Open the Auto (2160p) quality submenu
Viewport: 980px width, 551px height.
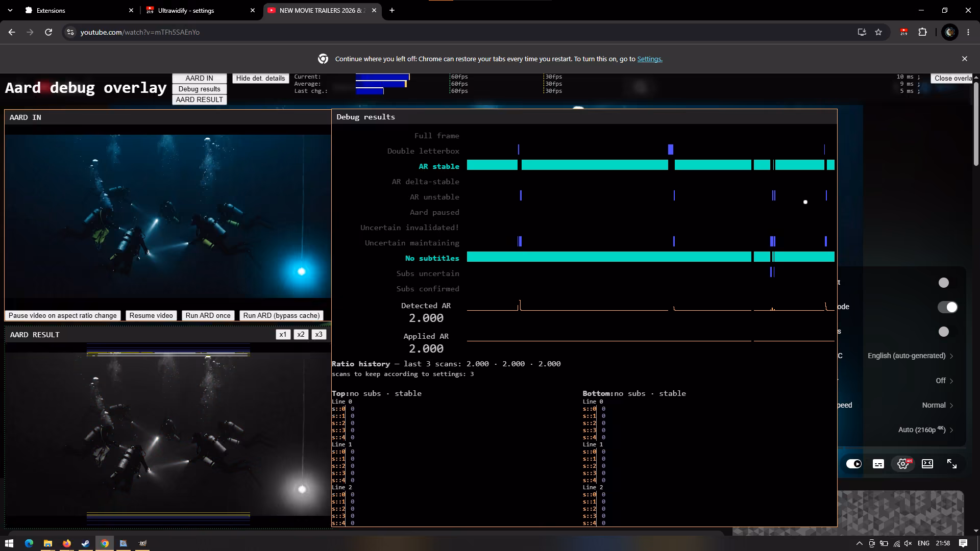925,430
